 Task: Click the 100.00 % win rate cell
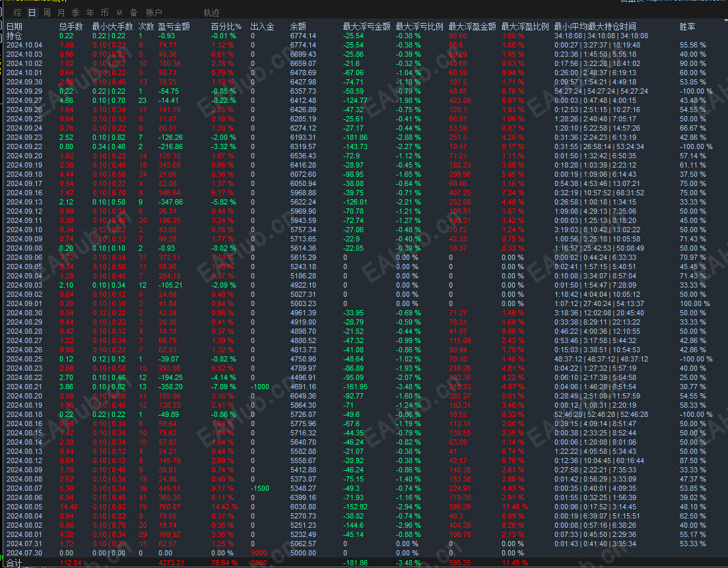(694, 303)
